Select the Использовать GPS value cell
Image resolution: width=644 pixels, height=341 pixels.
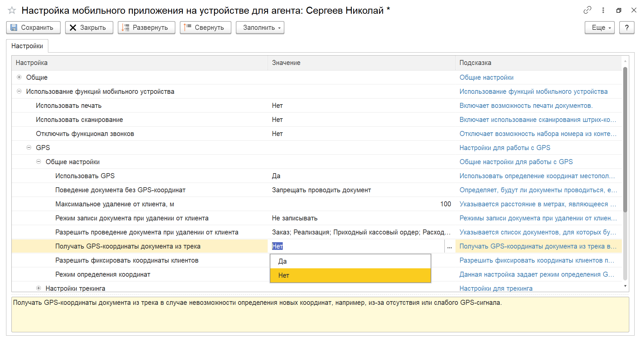click(x=361, y=176)
